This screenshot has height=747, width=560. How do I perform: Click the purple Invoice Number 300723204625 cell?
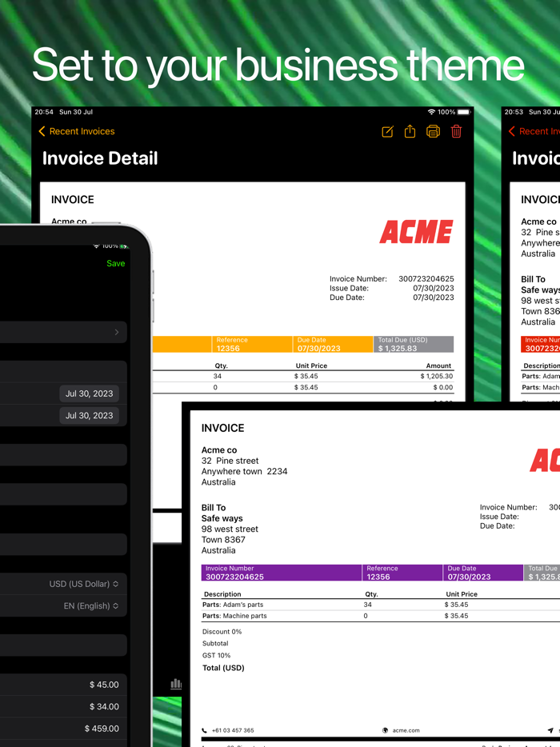pos(281,573)
